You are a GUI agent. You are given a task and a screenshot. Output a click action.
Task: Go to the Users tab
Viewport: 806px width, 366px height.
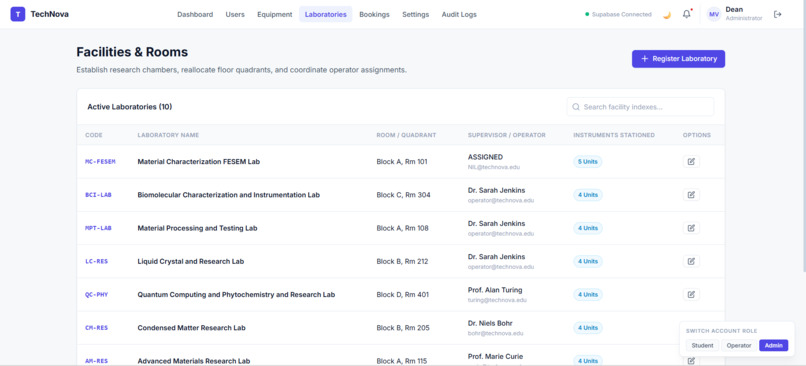pyautogui.click(x=235, y=14)
